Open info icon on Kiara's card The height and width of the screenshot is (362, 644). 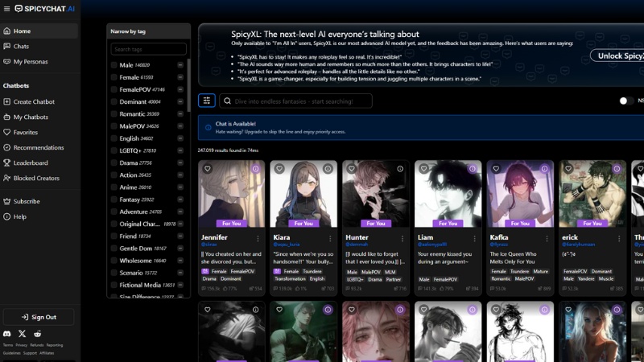(x=328, y=169)
